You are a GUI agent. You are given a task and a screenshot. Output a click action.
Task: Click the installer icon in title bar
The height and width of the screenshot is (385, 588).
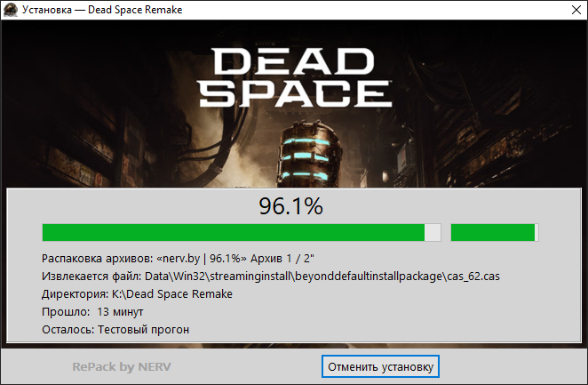click(x=10, y=10)
